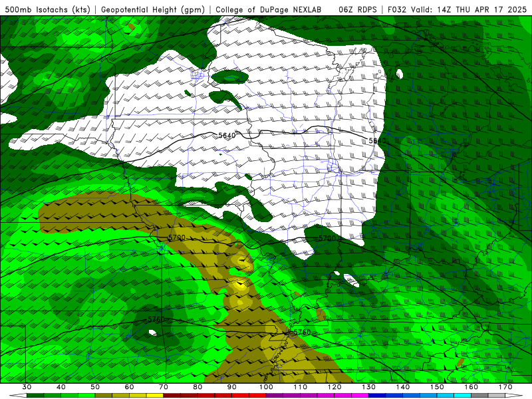Click the 110 knot legend value

coord(301,387)
